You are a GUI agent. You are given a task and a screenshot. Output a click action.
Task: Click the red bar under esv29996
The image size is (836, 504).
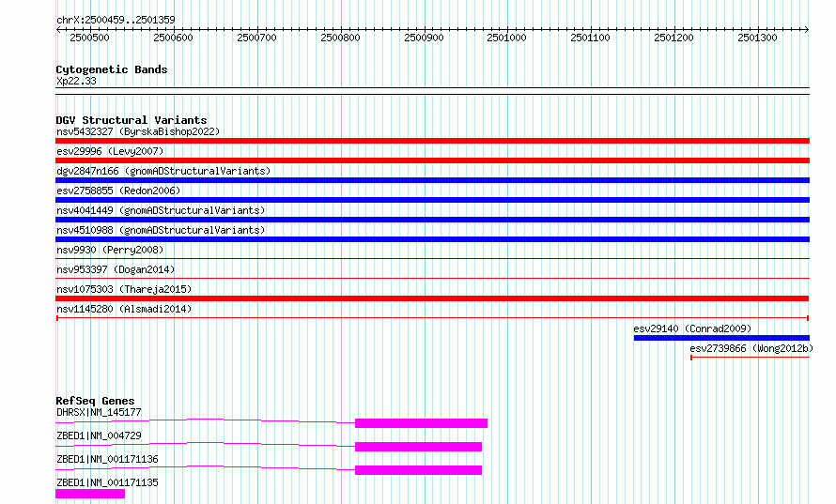coord(432,160)
